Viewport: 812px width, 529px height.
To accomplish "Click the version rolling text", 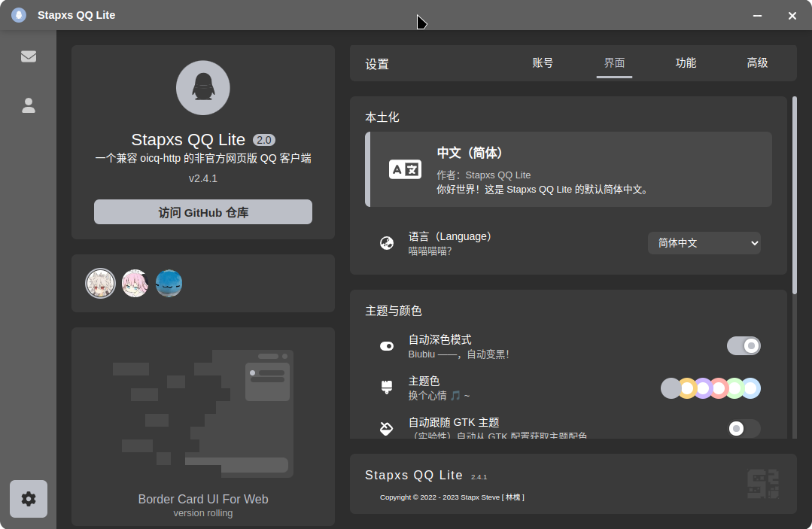I will click(x=203, y=513).
